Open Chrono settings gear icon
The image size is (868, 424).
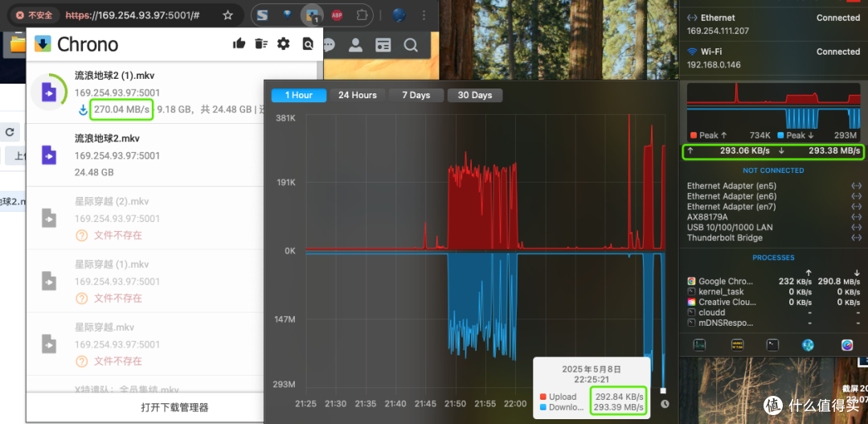click(284, 43)
